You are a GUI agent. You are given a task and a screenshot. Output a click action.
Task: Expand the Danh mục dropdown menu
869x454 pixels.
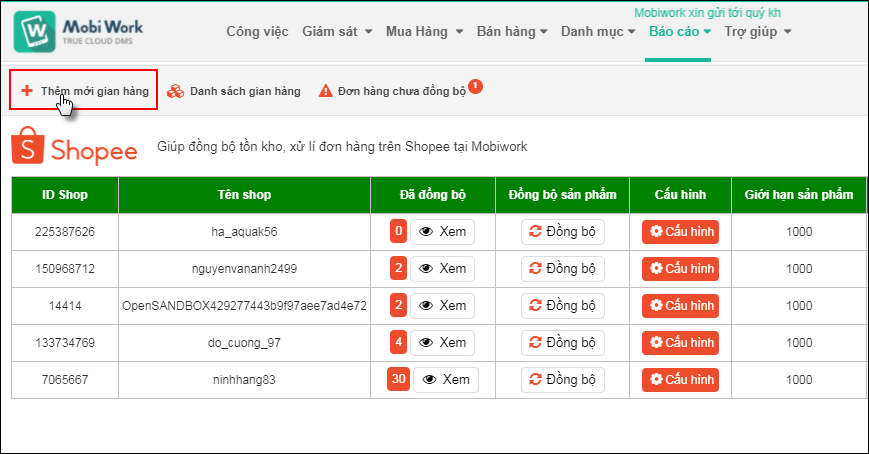click(598, 32)
